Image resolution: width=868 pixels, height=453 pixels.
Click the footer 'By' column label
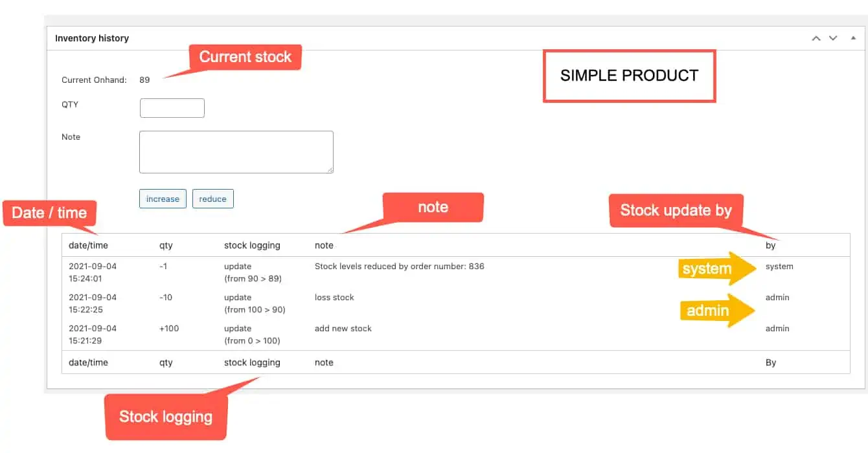click(x=770, y=362)
